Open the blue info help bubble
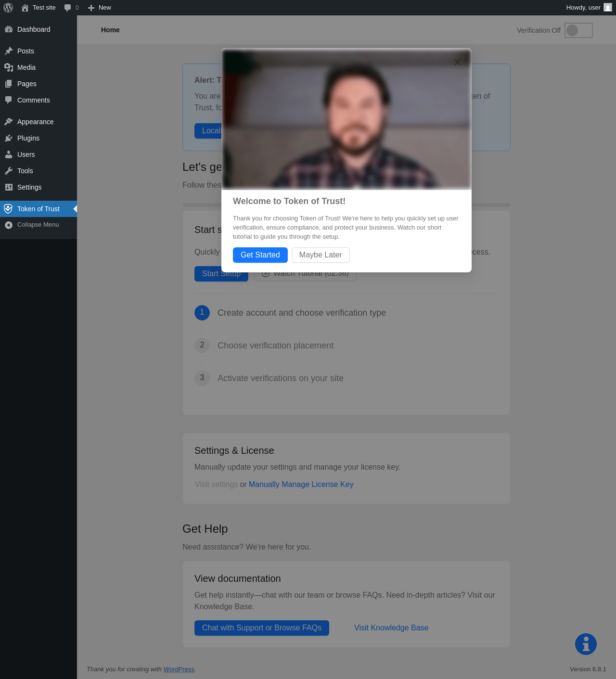This screenshot has width=616, height=679. 586,644
